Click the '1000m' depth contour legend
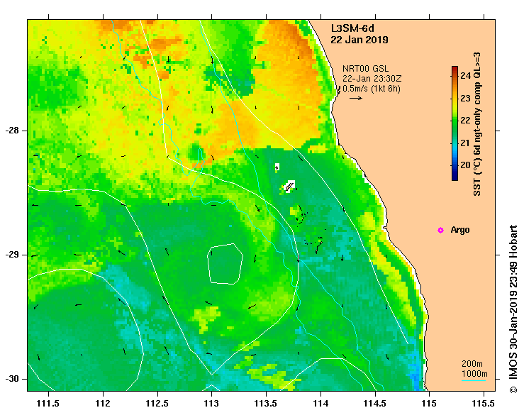The image size is (524, 420). pyautogui.click(x=474, y=373)
